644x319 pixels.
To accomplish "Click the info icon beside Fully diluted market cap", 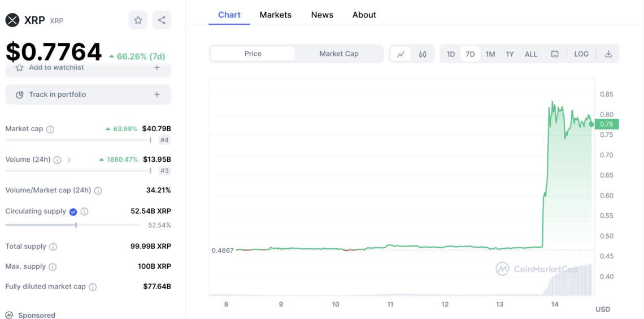I will tap(93, 287).
